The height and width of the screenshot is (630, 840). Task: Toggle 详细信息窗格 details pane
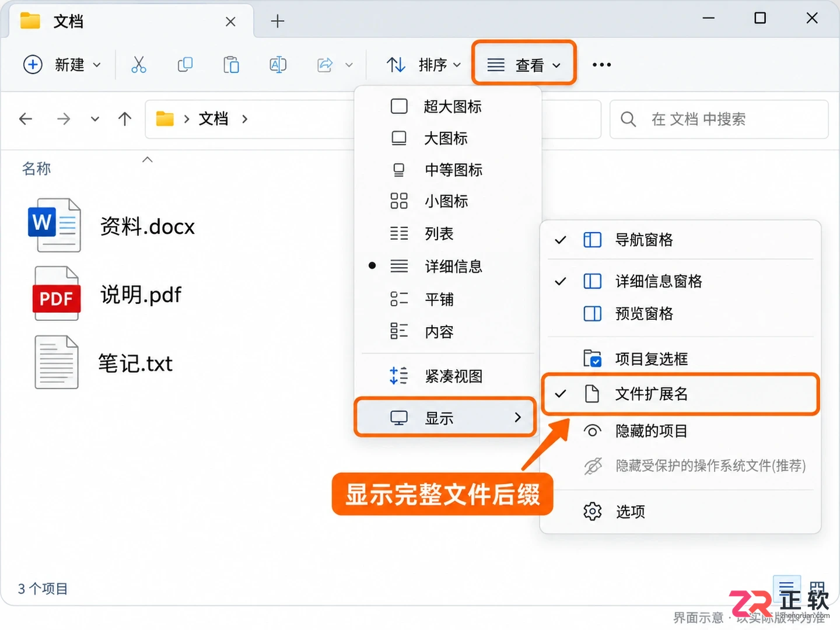(x=680, y=281)
